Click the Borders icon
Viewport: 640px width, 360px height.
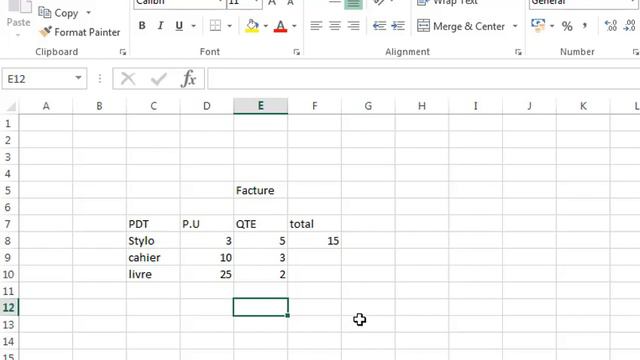(215, 26)
